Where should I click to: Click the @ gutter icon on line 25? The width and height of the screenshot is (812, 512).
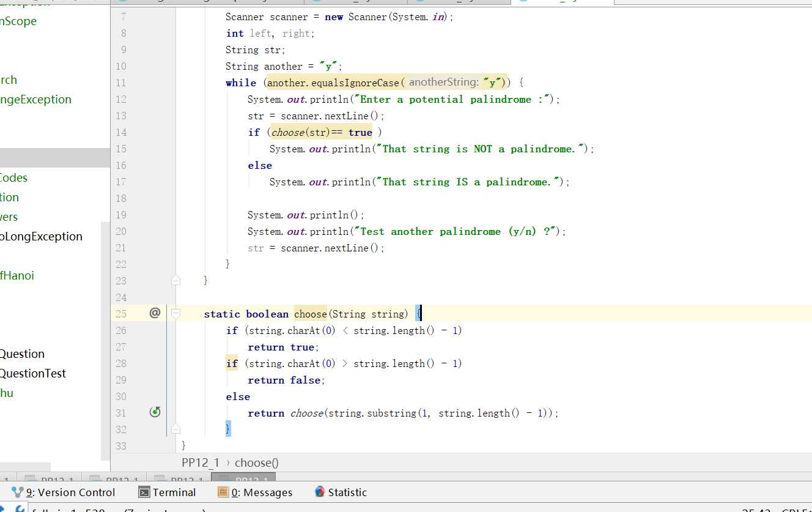point(155,313)
